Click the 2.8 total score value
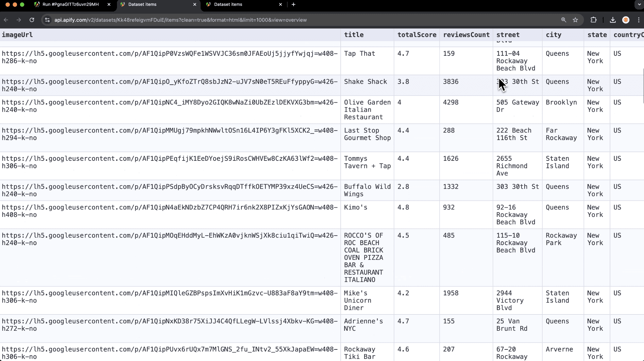Viewport: 644px width, 361px height. click(403, 187)
